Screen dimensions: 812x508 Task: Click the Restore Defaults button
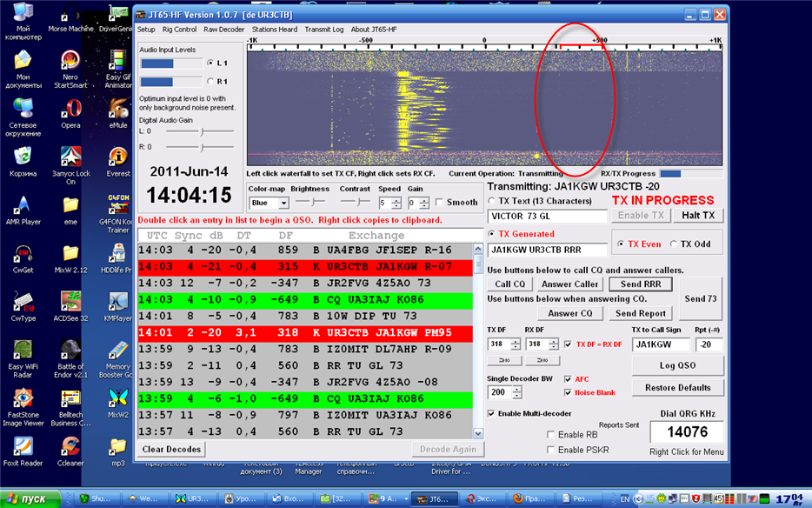[x=677, y=388]
